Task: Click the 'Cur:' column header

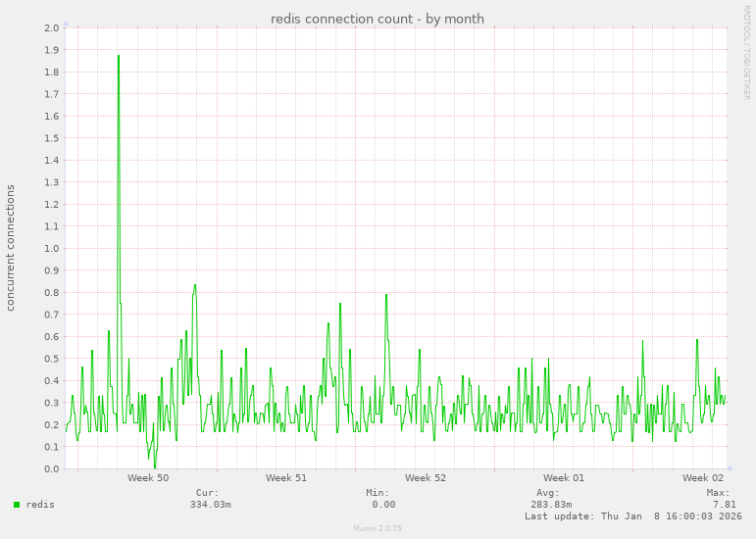Action: click(207, 493)
